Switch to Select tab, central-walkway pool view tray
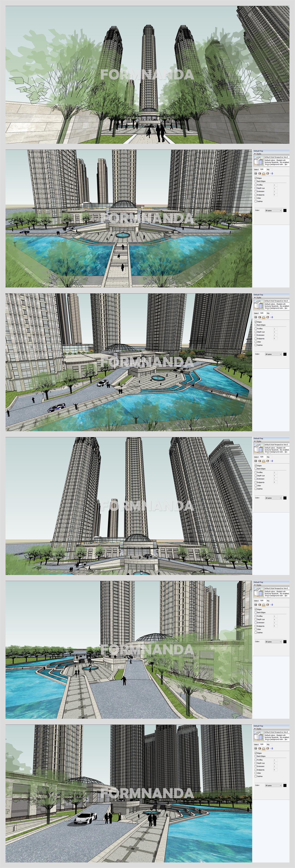295x868 pixels. pyautogui.click(x=256, y=170)
